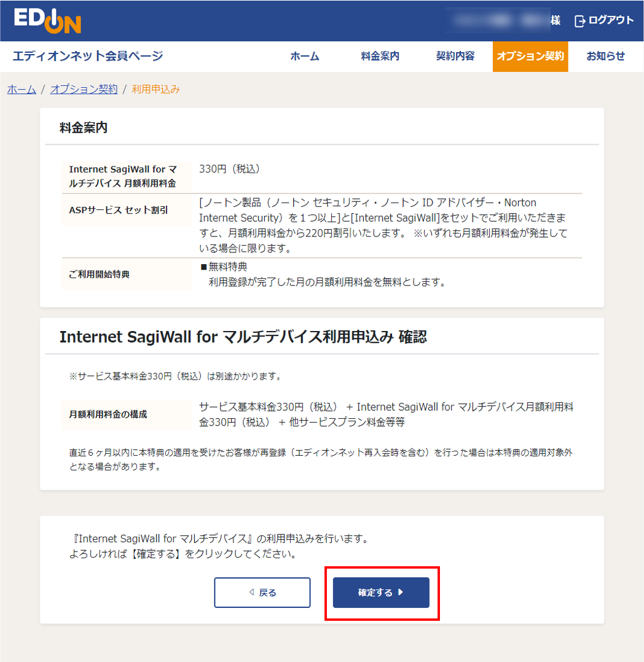Screen dimensions: 644x662
Task: Open the ホーム navigation tab
Action: click(304, 56)
